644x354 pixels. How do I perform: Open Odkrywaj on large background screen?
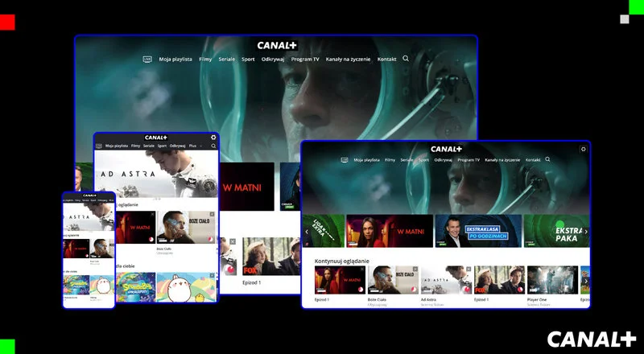273,60
